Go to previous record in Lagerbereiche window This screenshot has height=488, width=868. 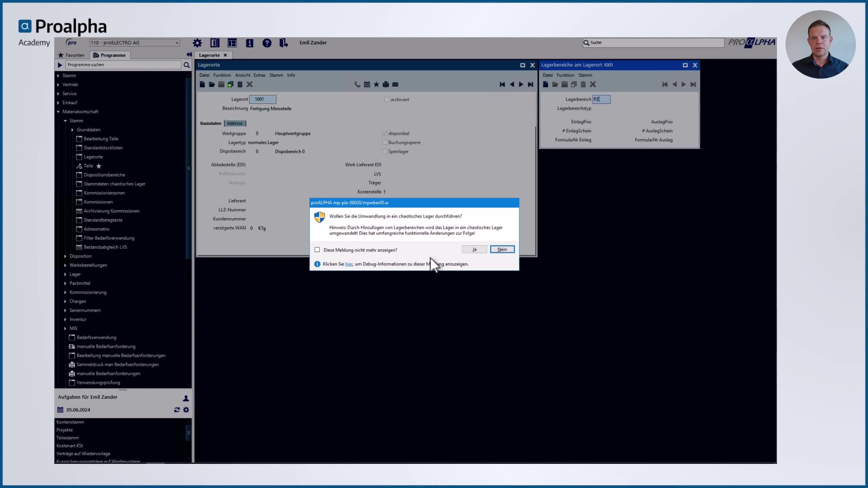coord(674,84)
